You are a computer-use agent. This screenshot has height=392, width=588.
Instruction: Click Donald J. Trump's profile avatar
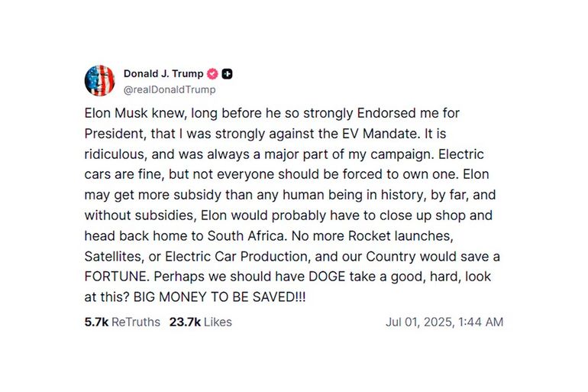point(99,80)
